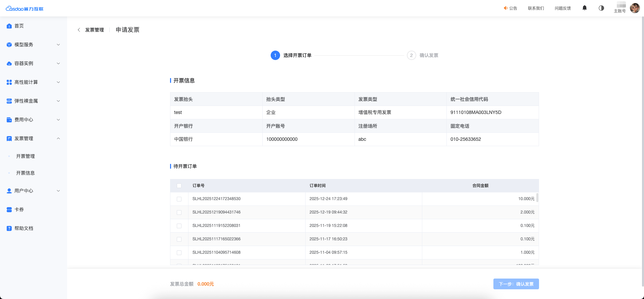Viewport: 644px width, 299px height.
Task: Toggle the dark/light theme icon
Action: click(601, 8)
